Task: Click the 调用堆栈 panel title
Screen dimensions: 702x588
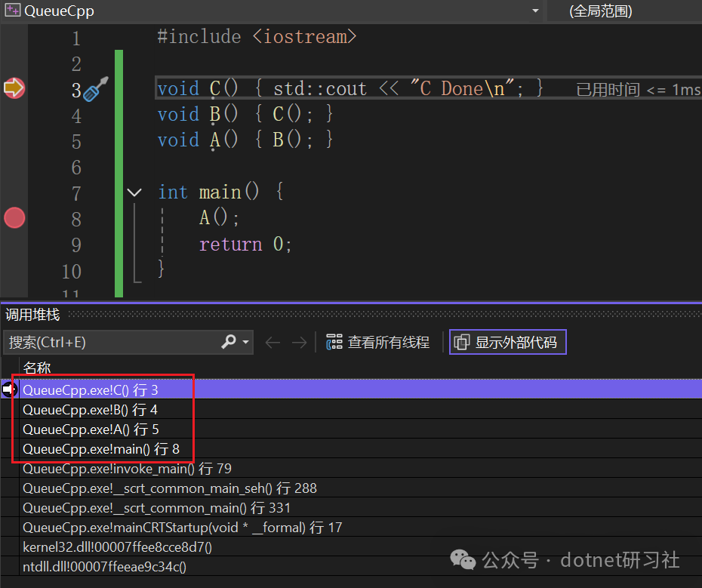Action: coord(32,314)
